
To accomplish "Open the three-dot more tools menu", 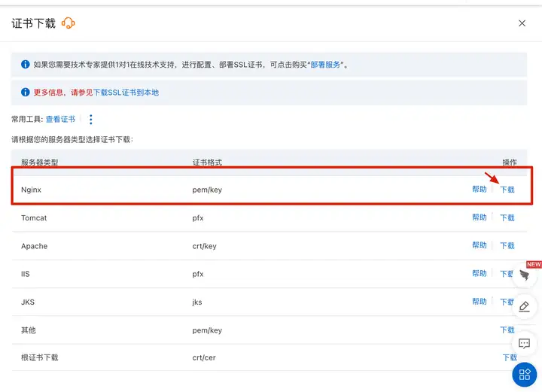I will tap(91, 120).
